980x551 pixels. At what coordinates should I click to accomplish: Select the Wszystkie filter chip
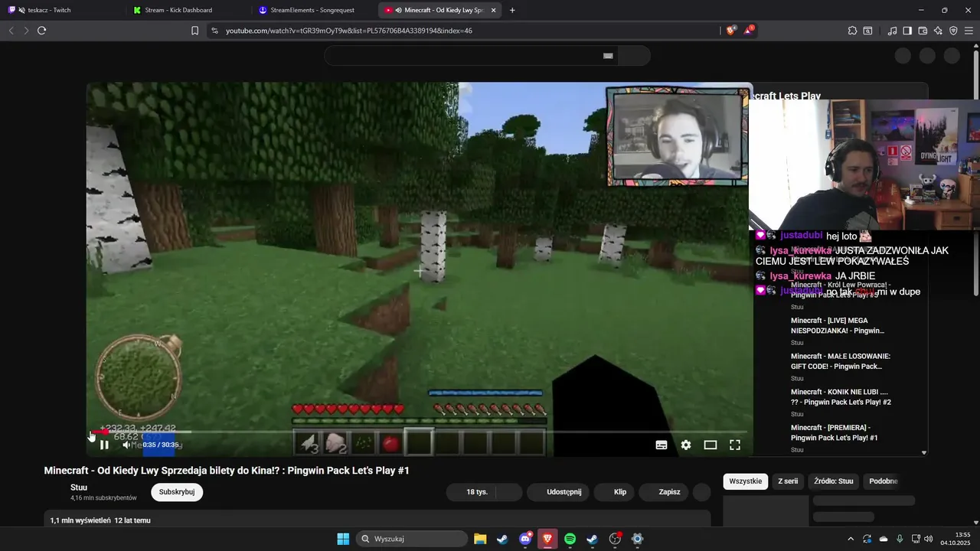tap(746, 481)
